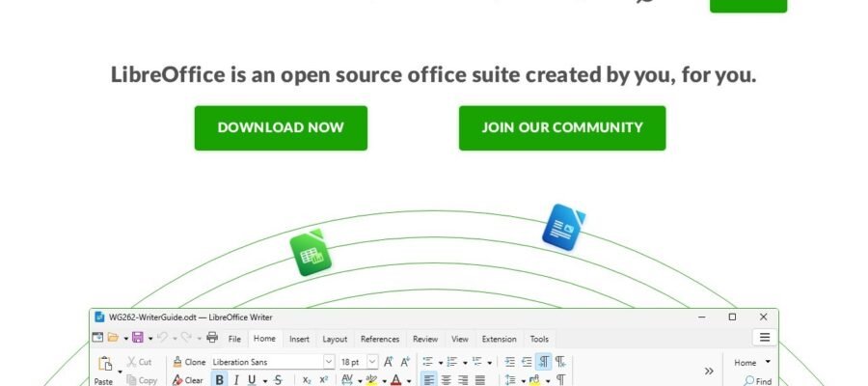Screen dimensions: 868x386
Task: Toggle Left-to-right paragraph direction
Action: [543, 362]
